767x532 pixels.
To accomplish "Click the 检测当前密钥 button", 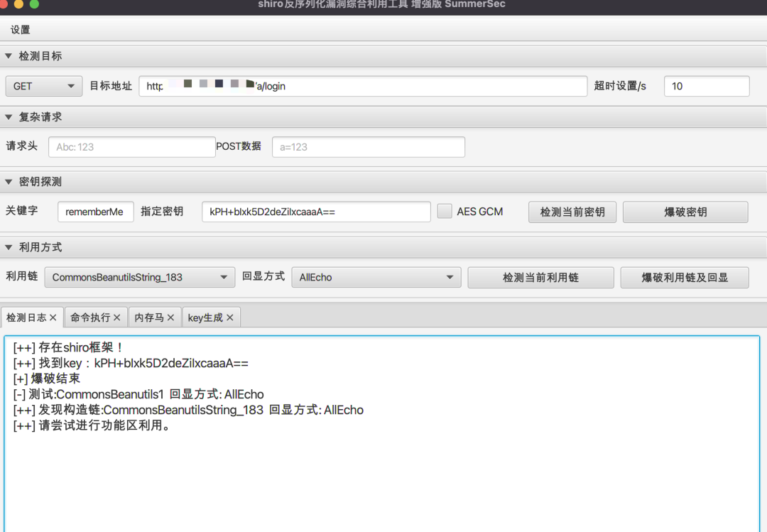I will pos(572,212).
